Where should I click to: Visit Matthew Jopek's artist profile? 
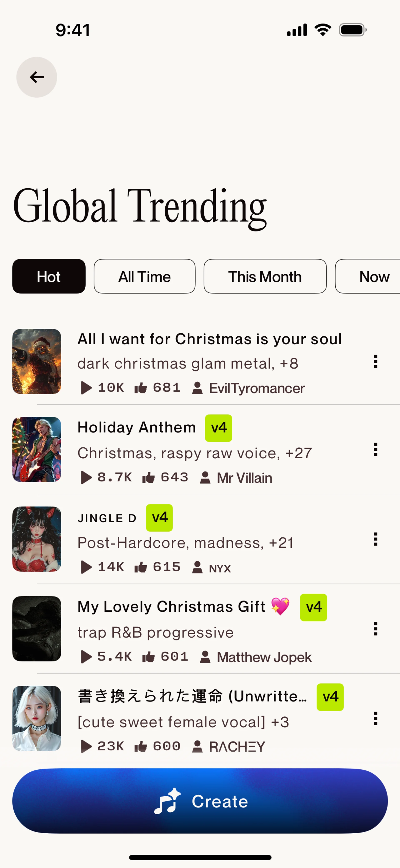click(264, 657)
